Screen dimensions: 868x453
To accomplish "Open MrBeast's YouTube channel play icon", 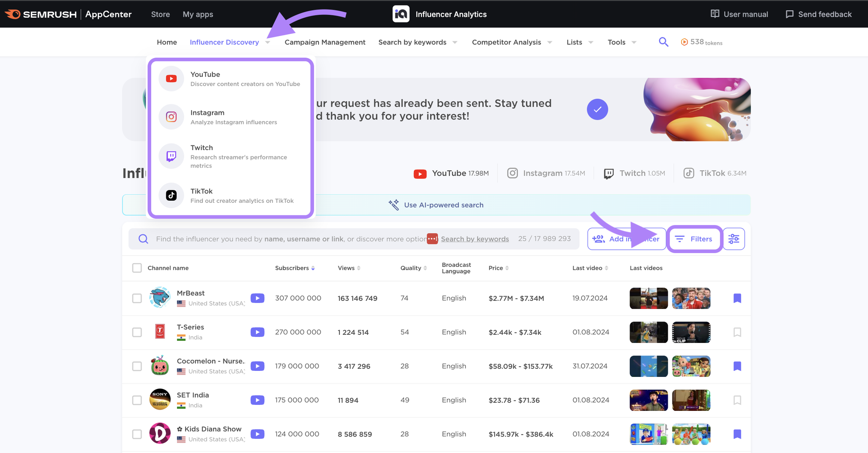I will pos(257,298).
